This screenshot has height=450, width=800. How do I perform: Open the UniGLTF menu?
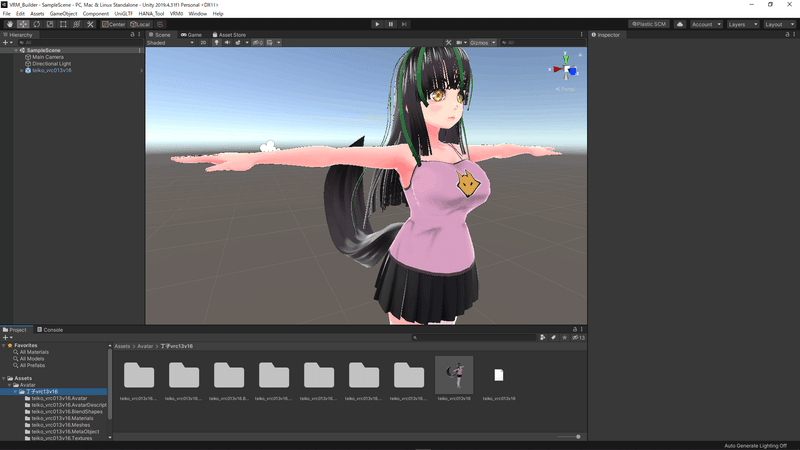coord(123,14)
